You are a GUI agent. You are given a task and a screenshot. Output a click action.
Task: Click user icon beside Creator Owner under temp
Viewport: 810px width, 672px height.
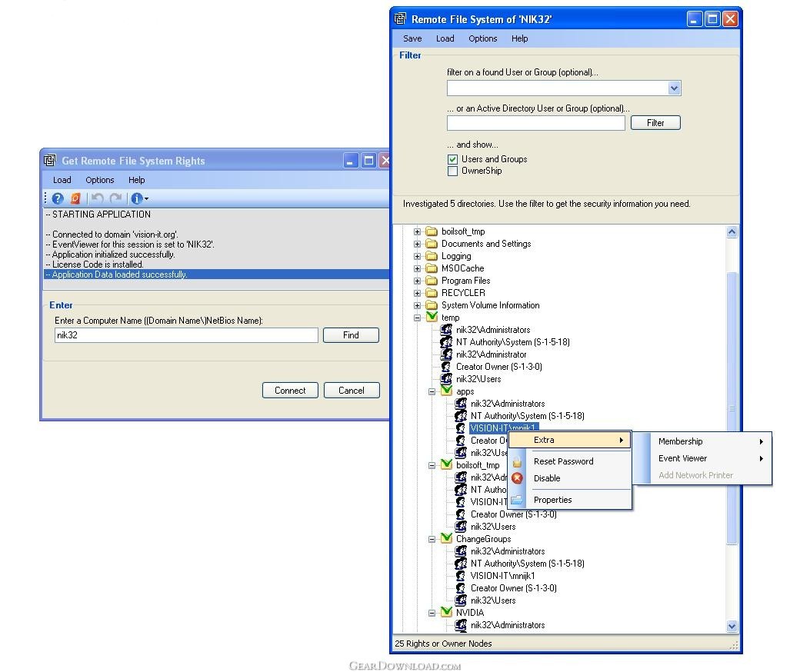446,367
